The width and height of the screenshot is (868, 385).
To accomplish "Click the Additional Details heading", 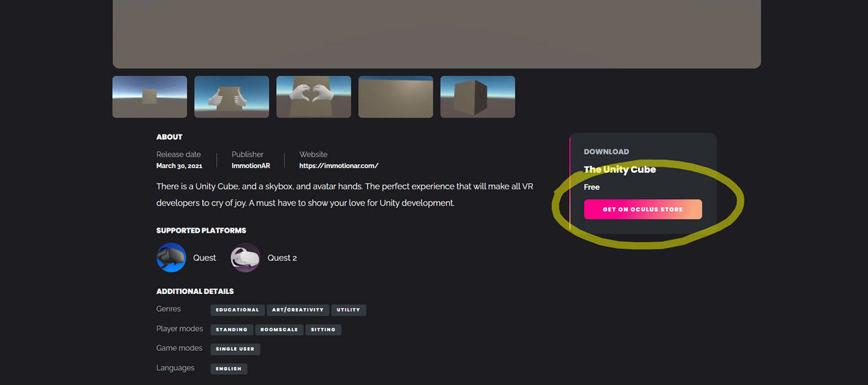I will coord(195,291).
